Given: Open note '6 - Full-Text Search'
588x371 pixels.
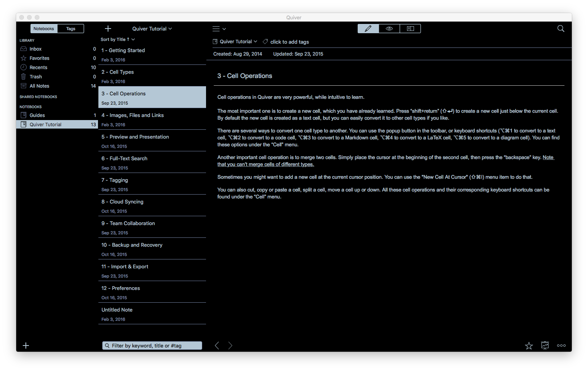Looking at the screenshot, I should click(x=152, y=162).
